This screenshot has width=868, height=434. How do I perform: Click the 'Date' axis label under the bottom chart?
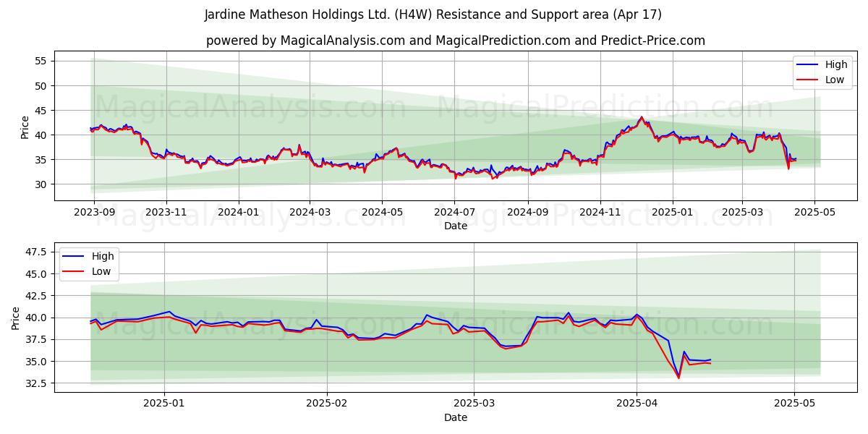click(456, 417)
